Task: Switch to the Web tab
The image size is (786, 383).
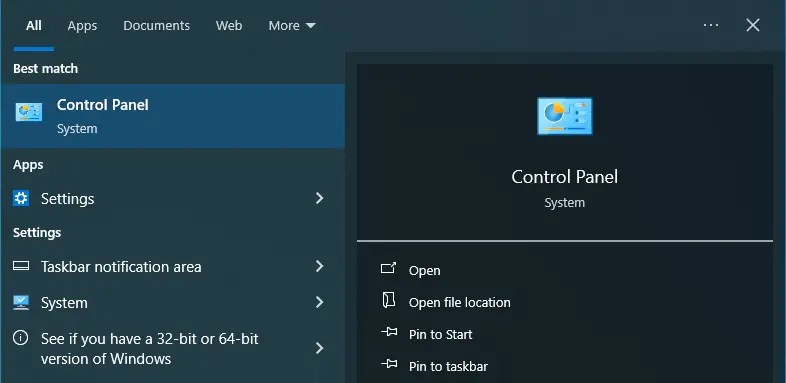Action: (x=229, y=26)
